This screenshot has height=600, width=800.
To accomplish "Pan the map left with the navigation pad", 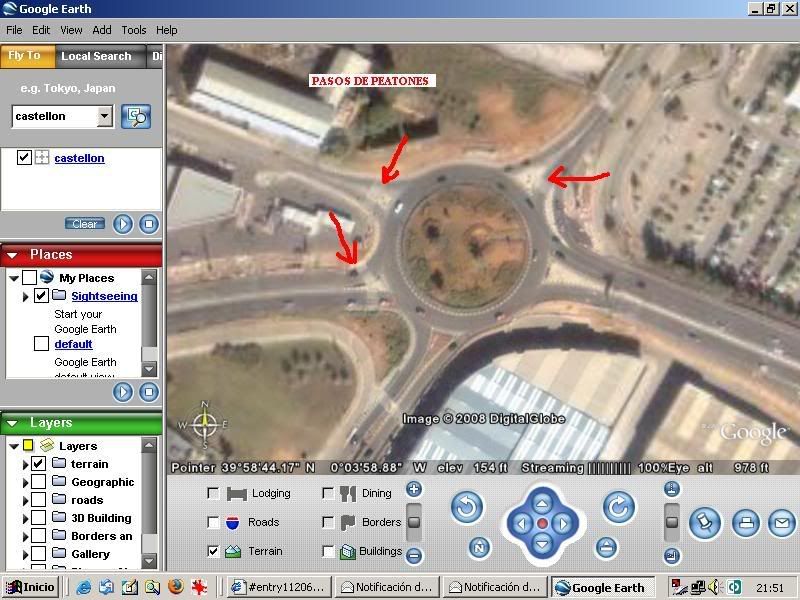I will click(x=521, y=524).
